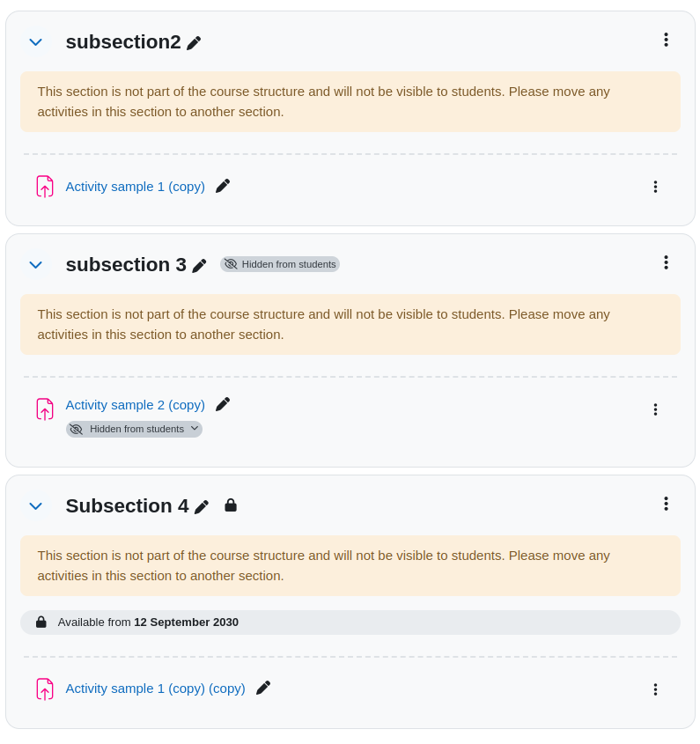Open Activity sample 1 (copy) (copy) link
Image resolution: width=700 pixels, height=744 pixels.
coord(155,689)
